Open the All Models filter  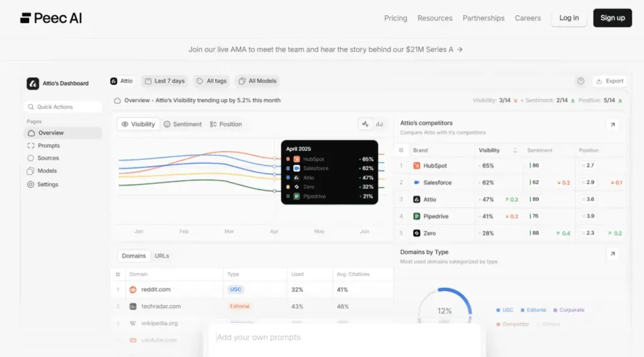257,81
